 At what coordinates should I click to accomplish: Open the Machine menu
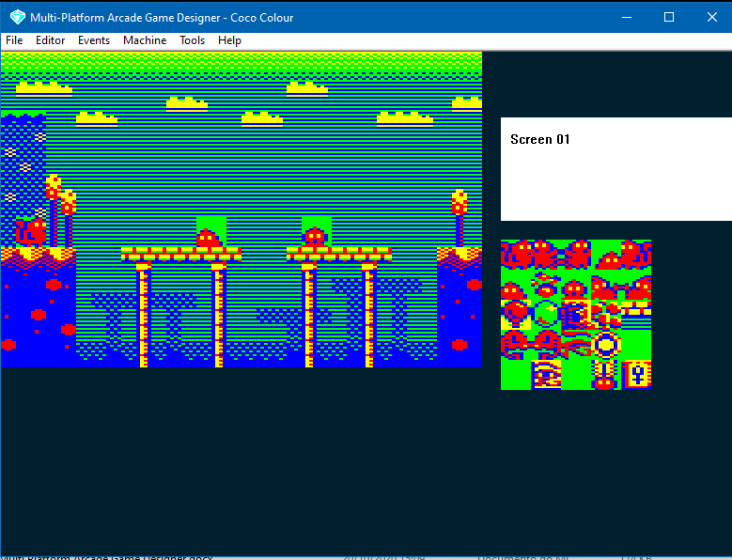click(145, 40)
